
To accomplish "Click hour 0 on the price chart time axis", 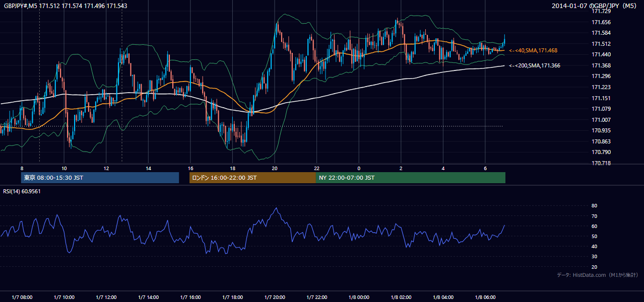I will [x=359, y=168].
